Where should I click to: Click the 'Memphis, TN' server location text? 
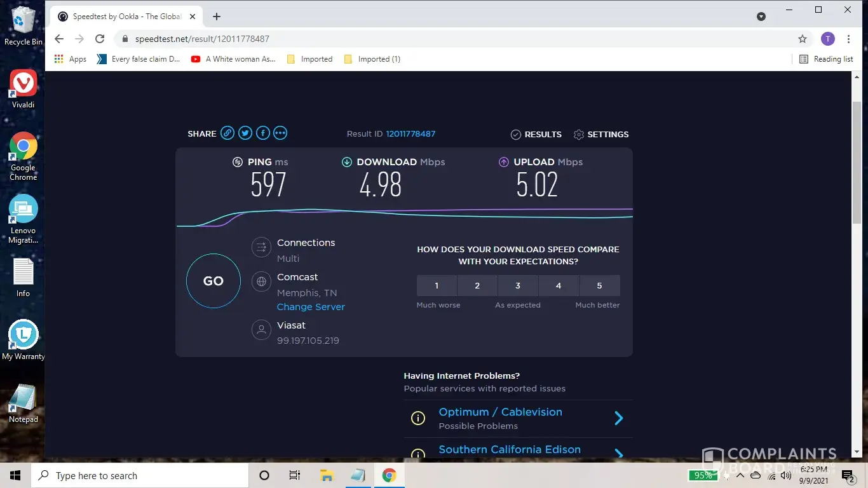pyautogui.click(x=307, y=293)
